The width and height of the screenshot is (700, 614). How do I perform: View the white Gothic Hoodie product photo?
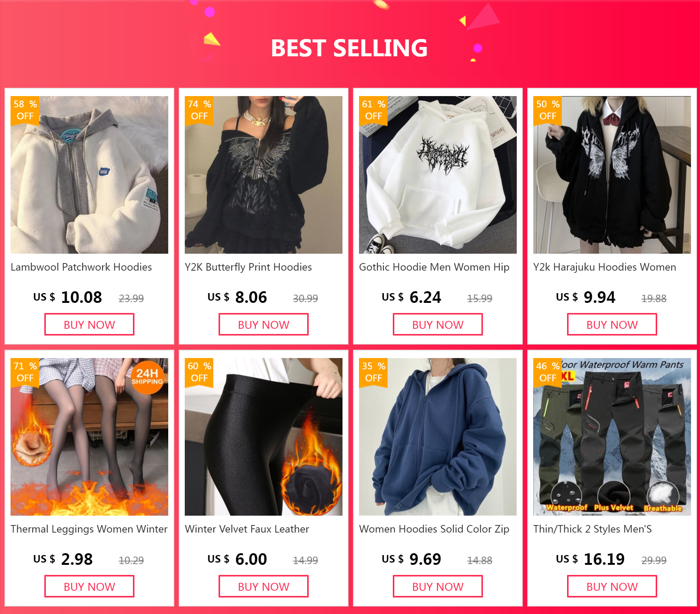[438, 175]
